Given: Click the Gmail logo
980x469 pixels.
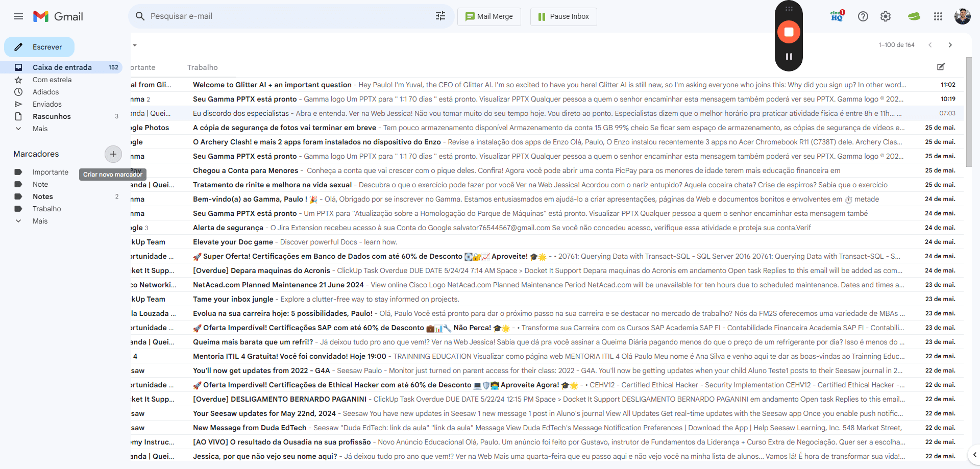Looking at the screenshot, I should 58,16.
